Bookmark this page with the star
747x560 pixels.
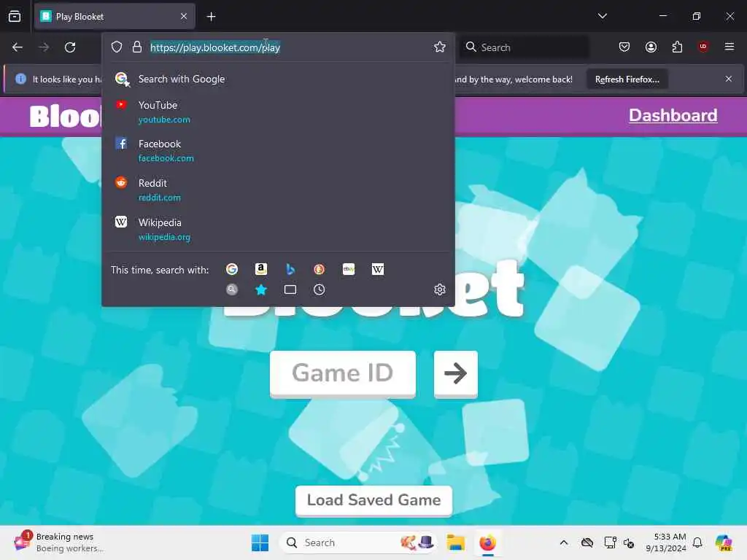[x=439, y=47]
